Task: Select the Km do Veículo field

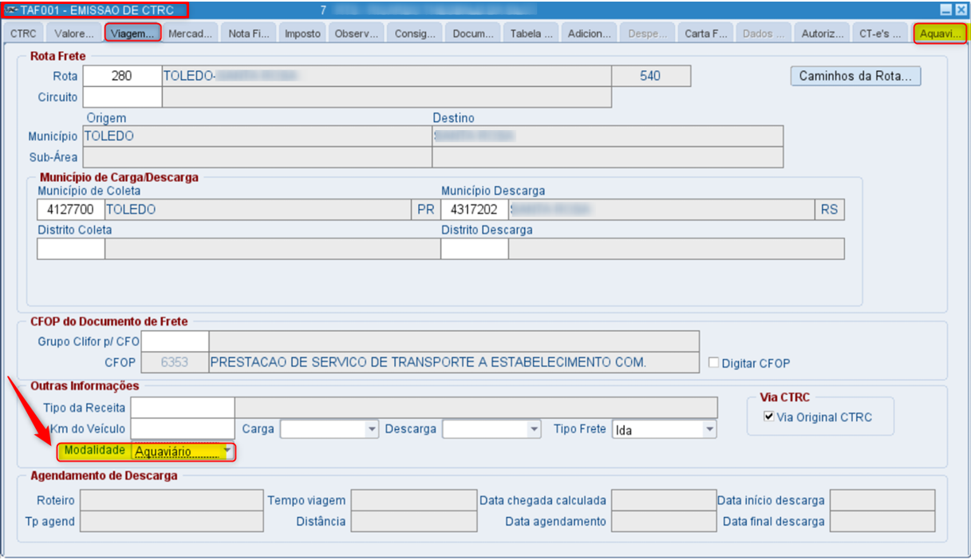Action: coord(183,429)
